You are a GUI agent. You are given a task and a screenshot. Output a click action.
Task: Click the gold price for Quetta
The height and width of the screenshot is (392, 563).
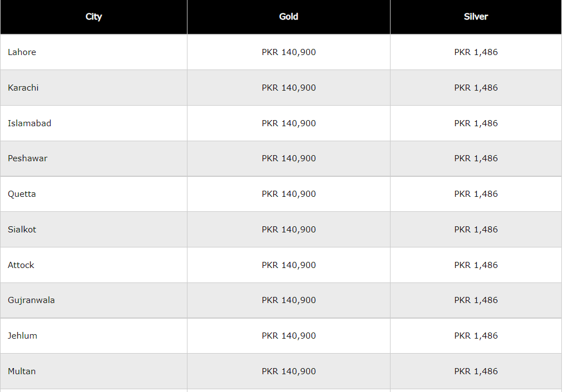click(289, 194)
